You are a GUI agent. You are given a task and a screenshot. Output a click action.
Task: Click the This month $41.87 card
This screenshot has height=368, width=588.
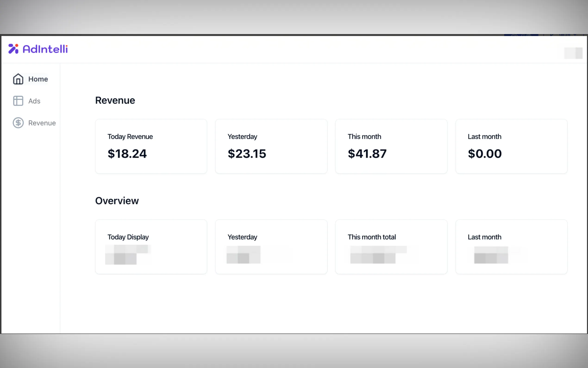tap(391, 146)
